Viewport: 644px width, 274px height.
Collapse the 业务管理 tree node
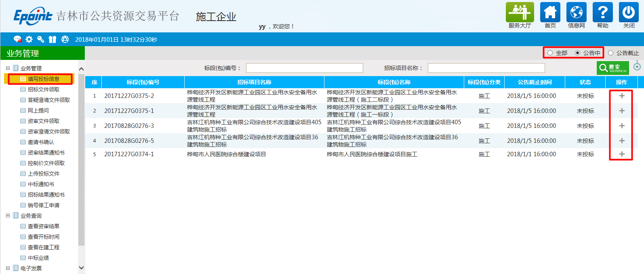coord(8,68)
